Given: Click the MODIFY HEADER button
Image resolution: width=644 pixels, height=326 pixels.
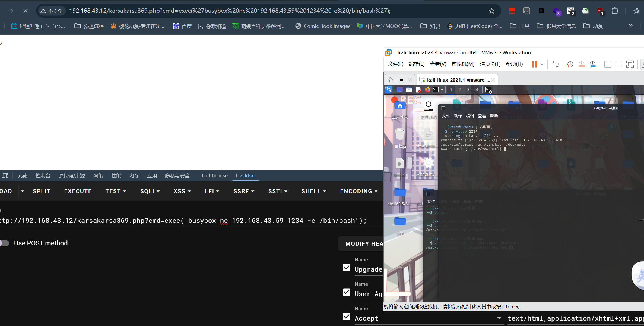Looking at the screenshot, I should tap(361, 243).
